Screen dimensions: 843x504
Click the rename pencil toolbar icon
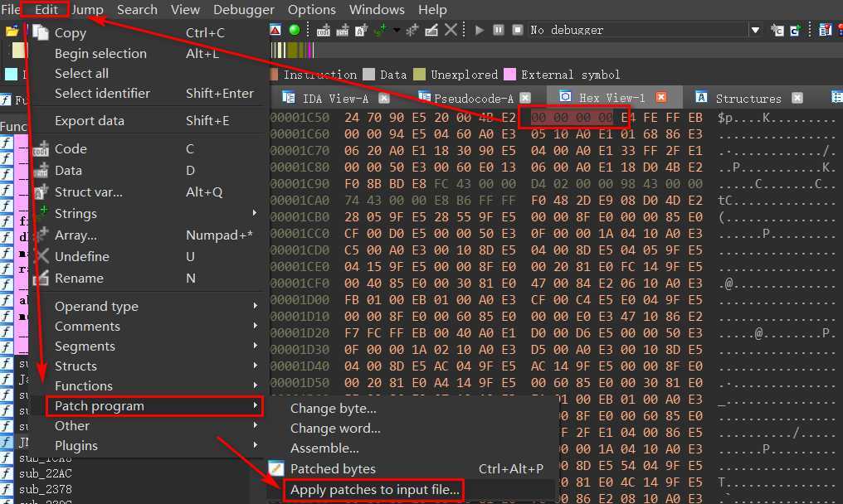click(x=431, y=30)
